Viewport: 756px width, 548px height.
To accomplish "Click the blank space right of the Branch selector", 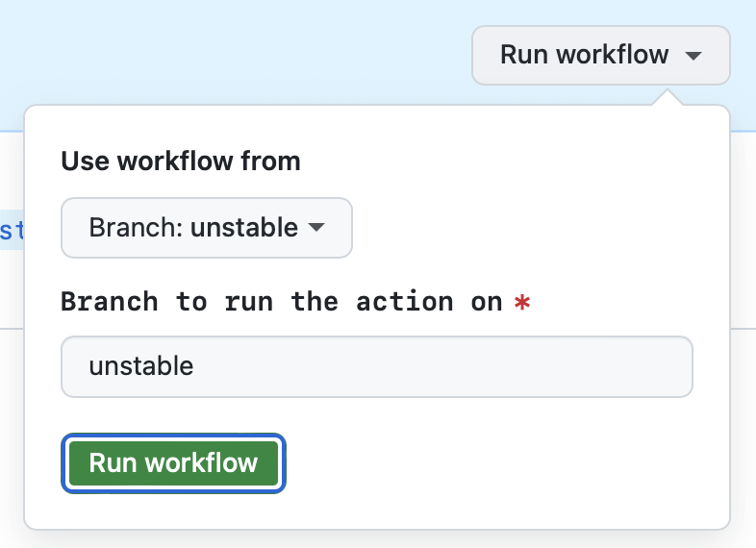I will pos(529,228).
